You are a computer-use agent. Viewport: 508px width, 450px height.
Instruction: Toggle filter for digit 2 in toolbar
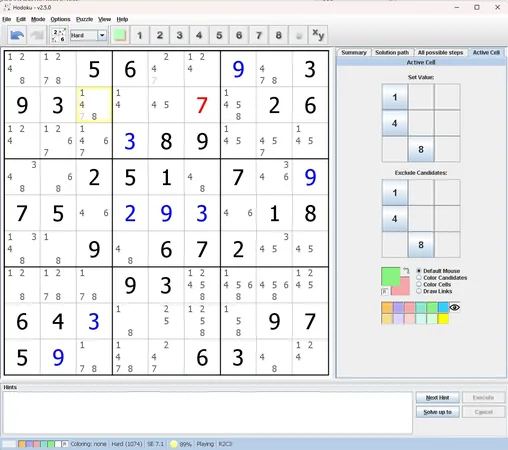[160, 35]
